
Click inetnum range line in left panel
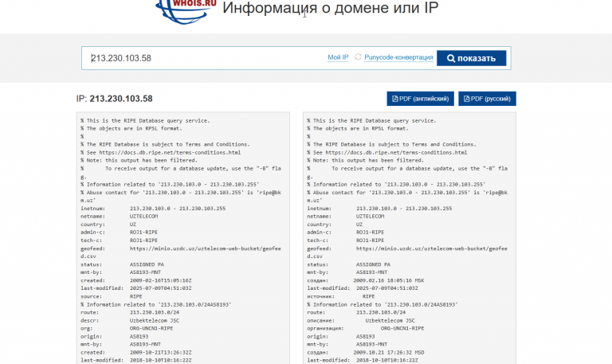coord(153,209)
